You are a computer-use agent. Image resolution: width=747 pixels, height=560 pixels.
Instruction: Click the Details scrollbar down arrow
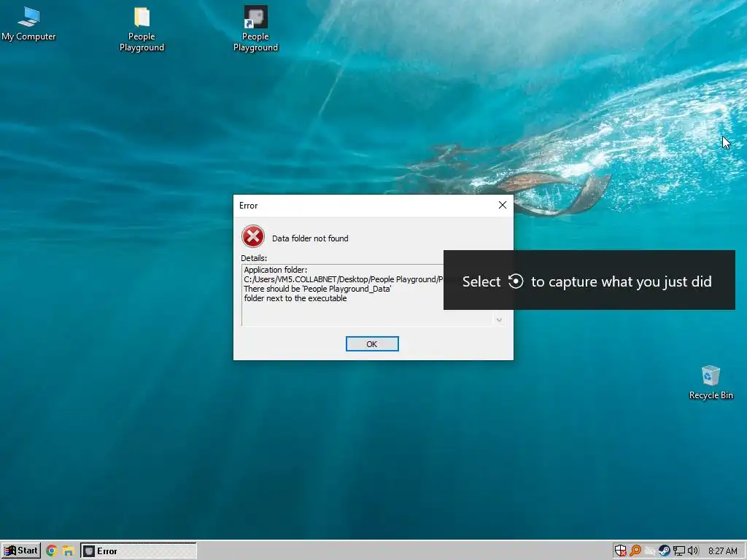499,320
